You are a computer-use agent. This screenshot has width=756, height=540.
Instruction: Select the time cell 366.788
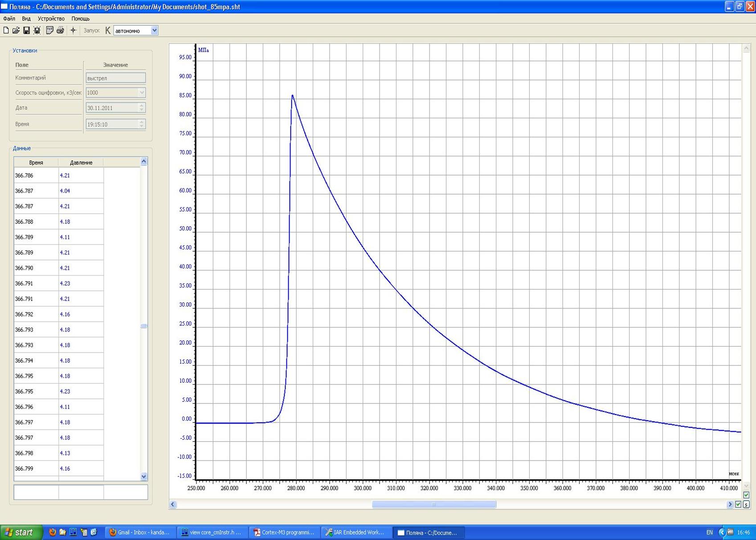coord(36,222)
